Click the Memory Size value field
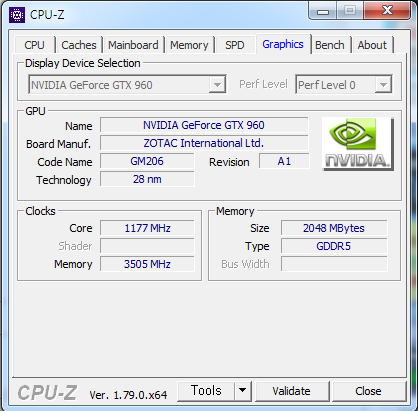The height and width of the screenshot is (411, 418). tap(334, 228)
